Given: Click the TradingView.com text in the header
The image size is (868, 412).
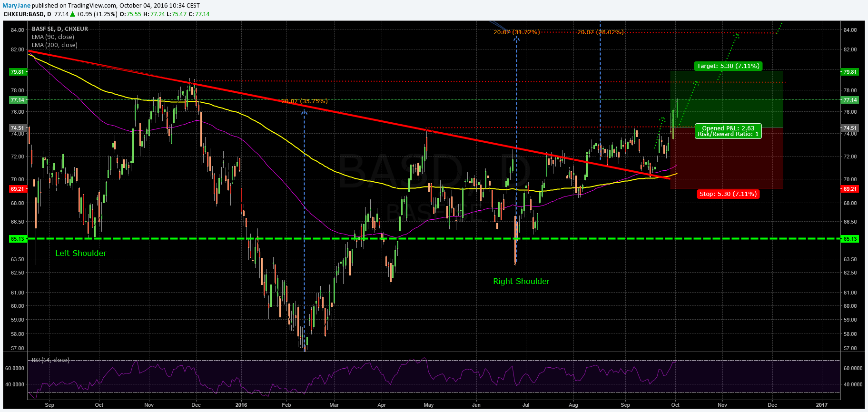Looking at the screenshot, I should (x=92, y=6).
